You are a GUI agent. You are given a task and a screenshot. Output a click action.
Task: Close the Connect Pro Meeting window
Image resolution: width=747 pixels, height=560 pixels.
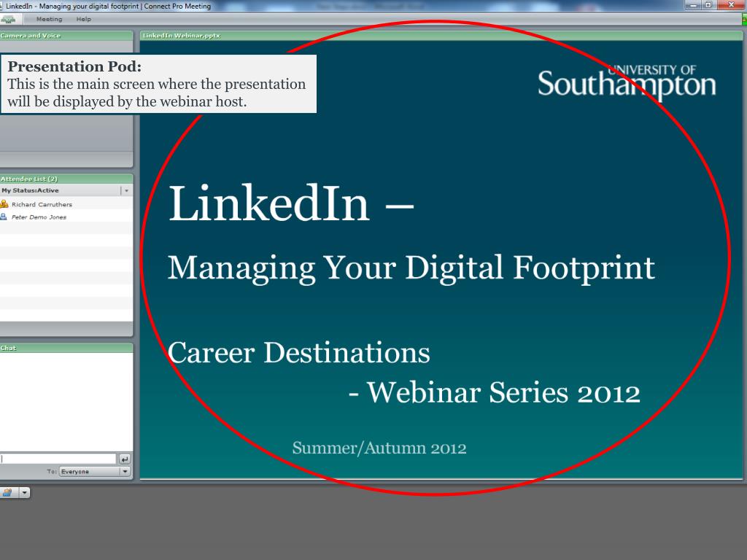click(x=731, y=5)
